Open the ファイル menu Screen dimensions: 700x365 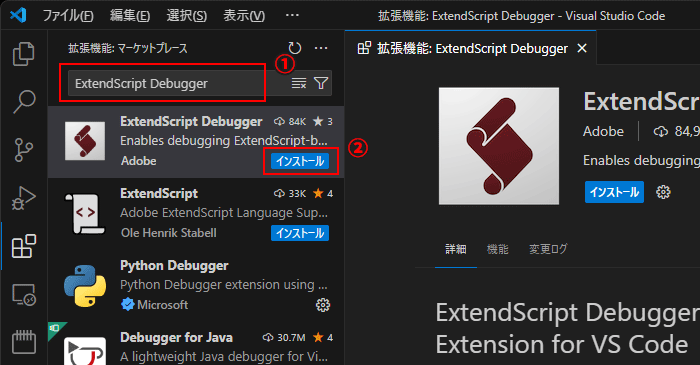(x=68, y=16)
